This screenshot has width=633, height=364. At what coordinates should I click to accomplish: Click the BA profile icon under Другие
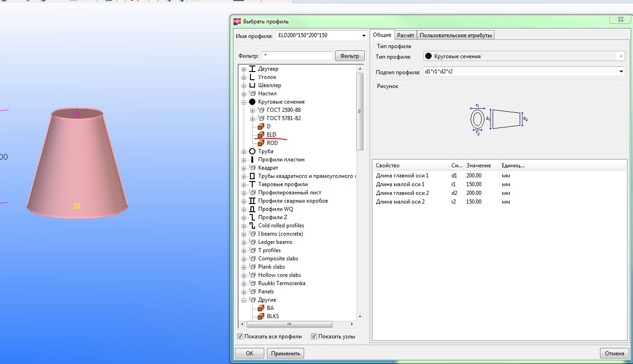[261, 308]
